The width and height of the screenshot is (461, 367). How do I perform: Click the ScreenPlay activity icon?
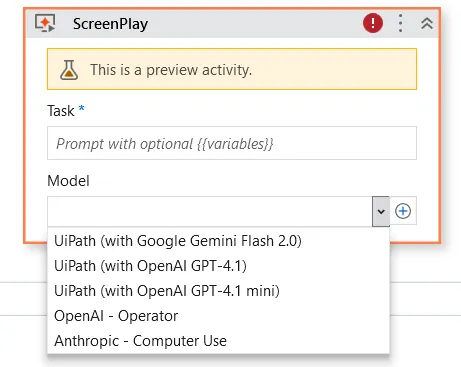45,23
